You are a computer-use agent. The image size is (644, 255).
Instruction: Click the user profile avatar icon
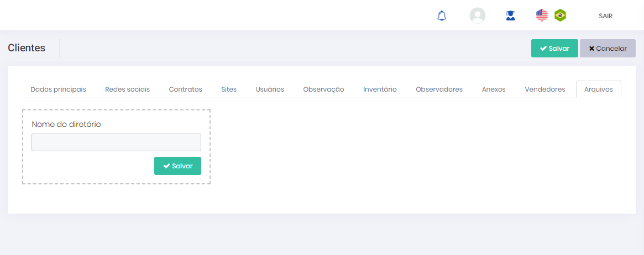point(477,15)
